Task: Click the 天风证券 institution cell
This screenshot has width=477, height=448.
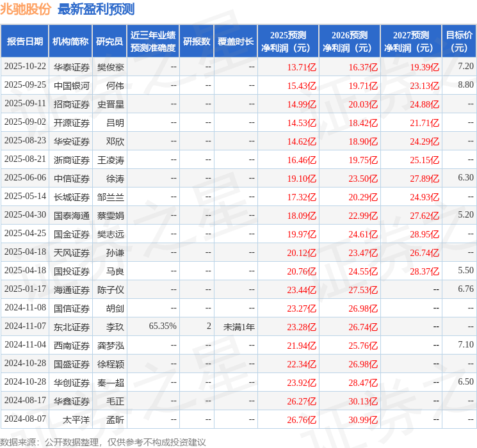Action: click(72, 253)
